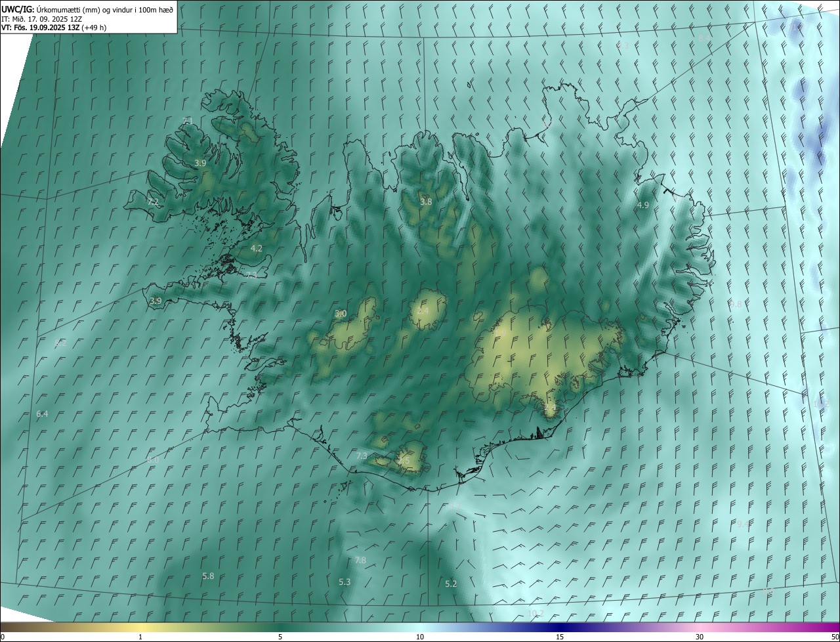The image size is (840, 642).
Task: Click the 7.8 value south of Iceland
Action: pos(360,561)
